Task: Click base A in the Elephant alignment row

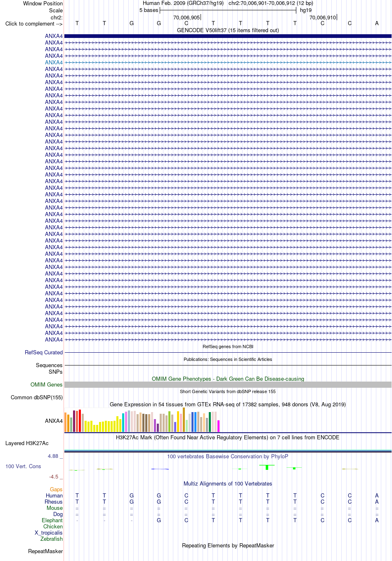Action: tap(377, 520)
